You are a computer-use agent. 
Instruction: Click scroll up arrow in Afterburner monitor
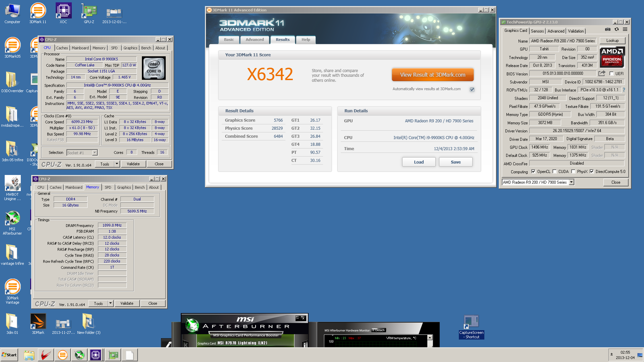point(430,338)
